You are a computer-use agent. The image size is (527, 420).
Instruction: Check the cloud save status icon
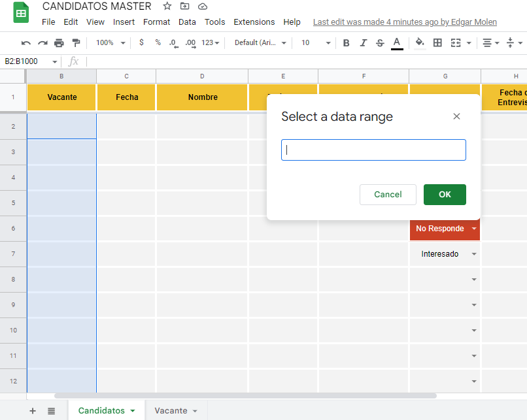tap(202, 6)
